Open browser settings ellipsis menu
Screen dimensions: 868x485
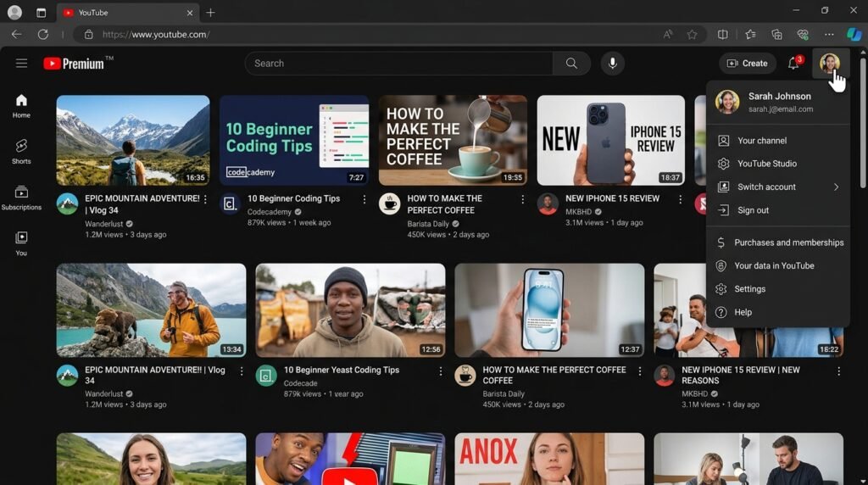pos(829,34)
